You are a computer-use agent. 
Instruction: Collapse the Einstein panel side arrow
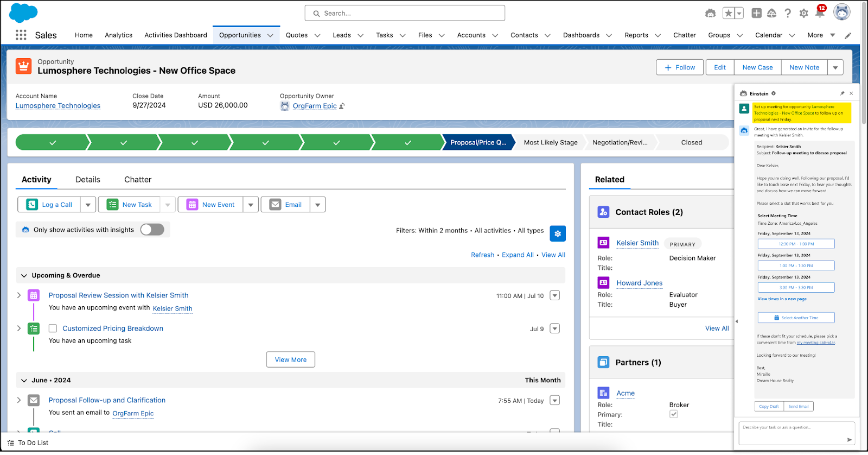coord(737,321)
